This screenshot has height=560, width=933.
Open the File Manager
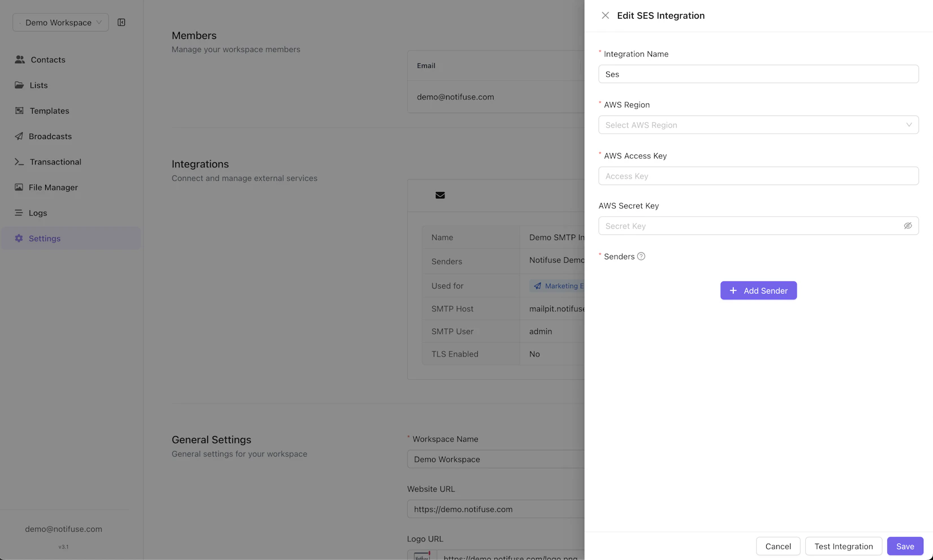pos(54,187)
